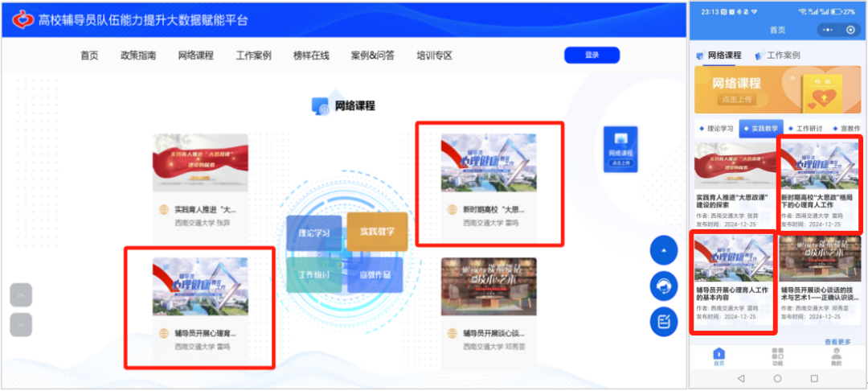Viewport: 868px width, 391px height.
Task: Click the 网络课程 upload card on web page
Action: coord(620,149)
